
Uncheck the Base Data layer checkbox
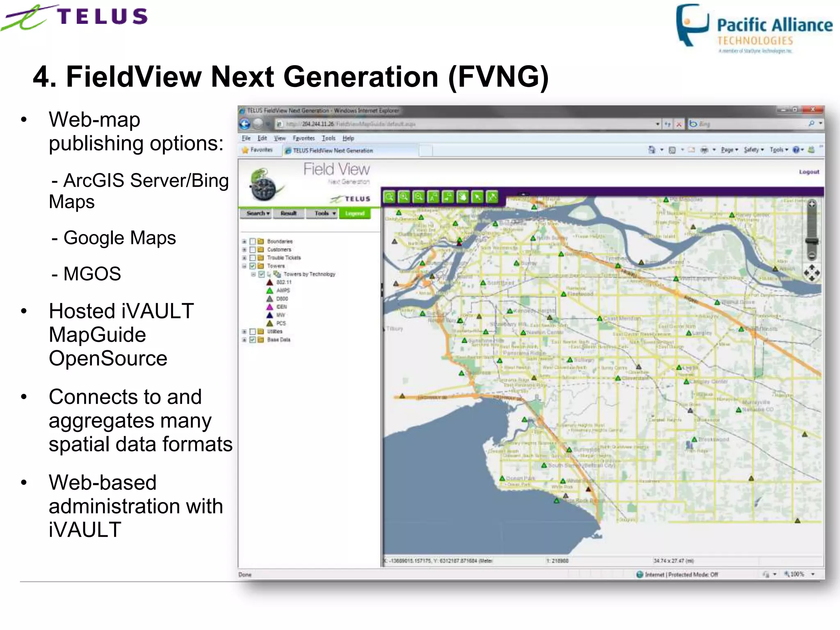pyautogui.click(x=253, y=340)
